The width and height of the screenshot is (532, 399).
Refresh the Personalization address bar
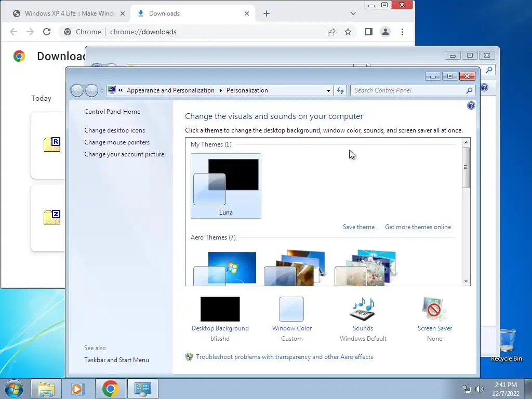point(340,90)
